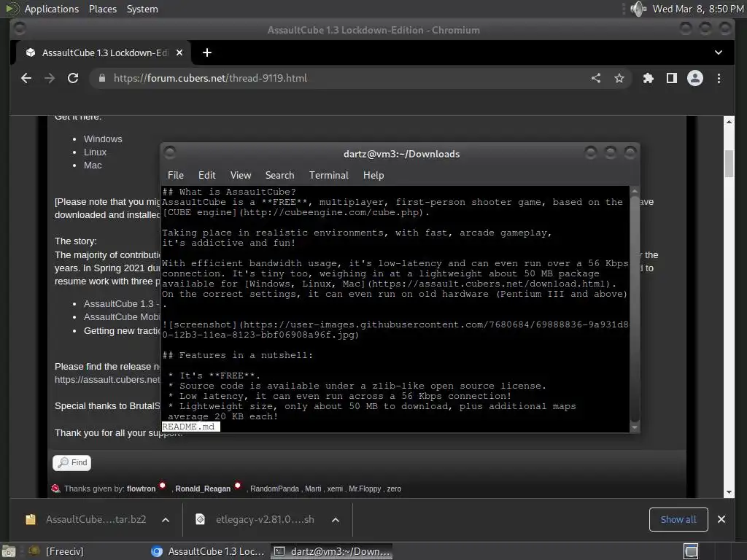Click the README.md pager status line

coord(190,427)
